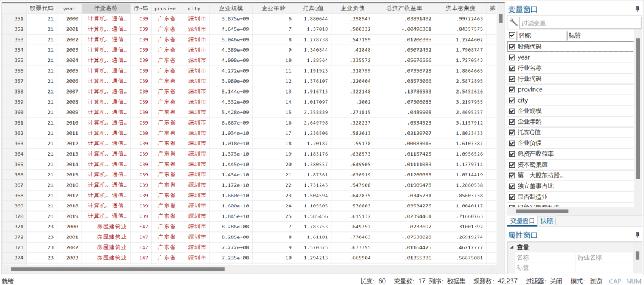Viewport: 644px width, 285px height.
Task: Uncheck the 行业名称 variable checkbox
Action: tap(512, 68)
